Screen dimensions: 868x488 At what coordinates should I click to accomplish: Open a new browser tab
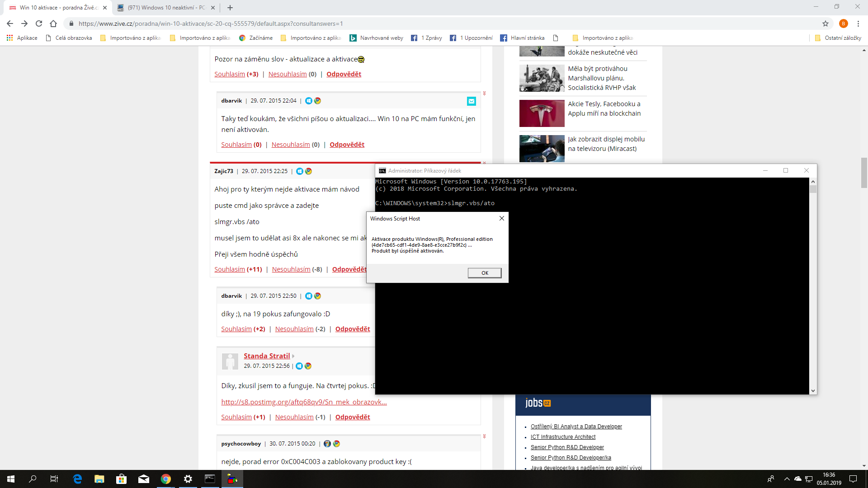coord(230,8)
